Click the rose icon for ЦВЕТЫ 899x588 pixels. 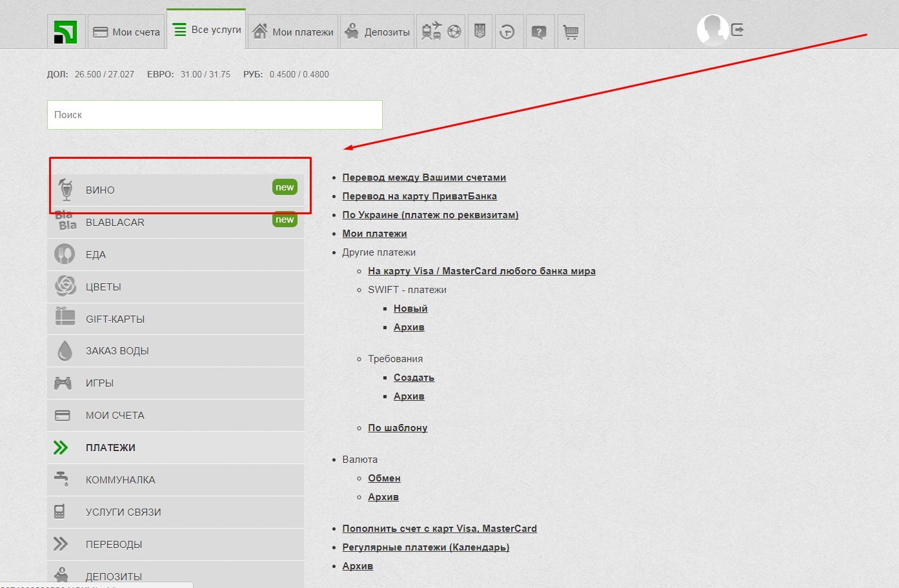coord(65,286)
